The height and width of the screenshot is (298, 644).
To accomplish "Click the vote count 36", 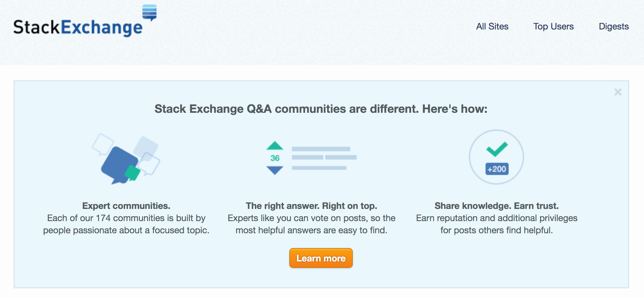I will 275,158.
